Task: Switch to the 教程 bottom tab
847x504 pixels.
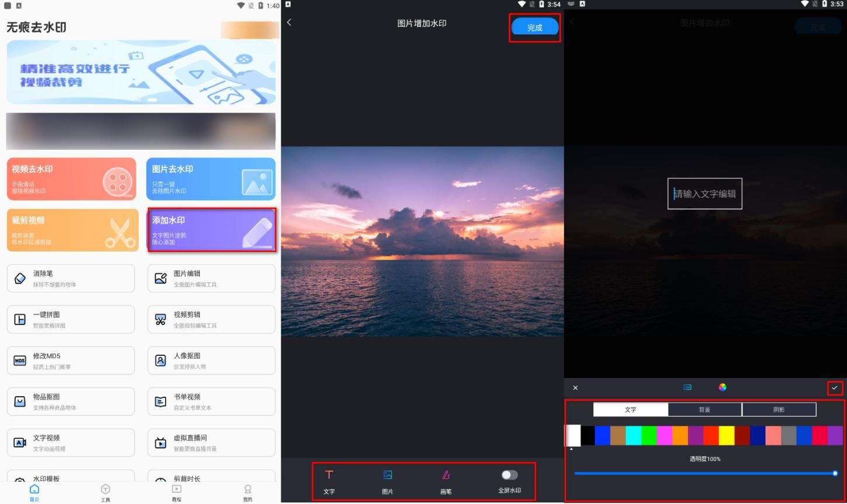Action: (177, 493)
